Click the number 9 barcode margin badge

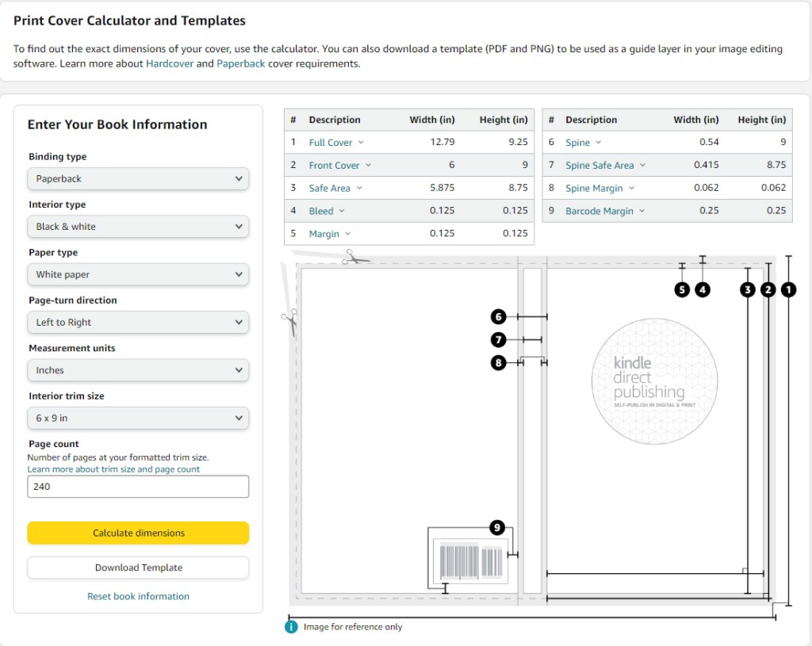click(x=496, y=527)
